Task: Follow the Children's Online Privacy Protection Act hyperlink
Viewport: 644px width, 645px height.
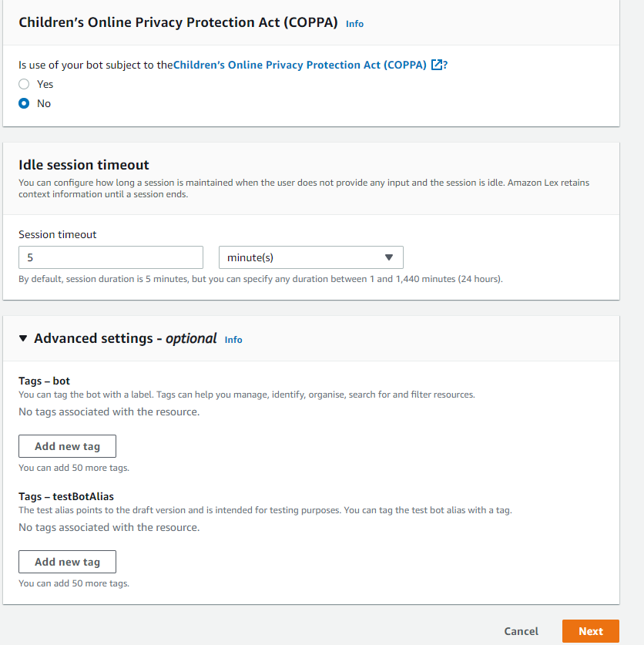Action: (x=300, y=66)
